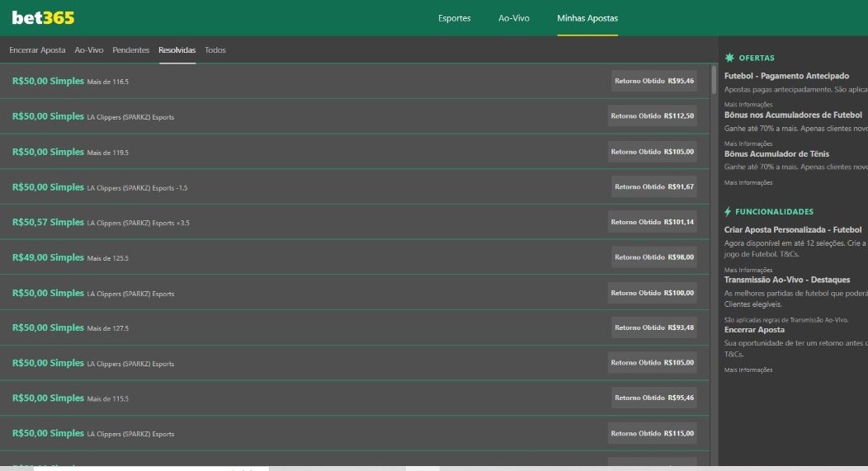Click the OFERTAS section heading
This screenshot has height=471, width=868.
coord(756,58)
